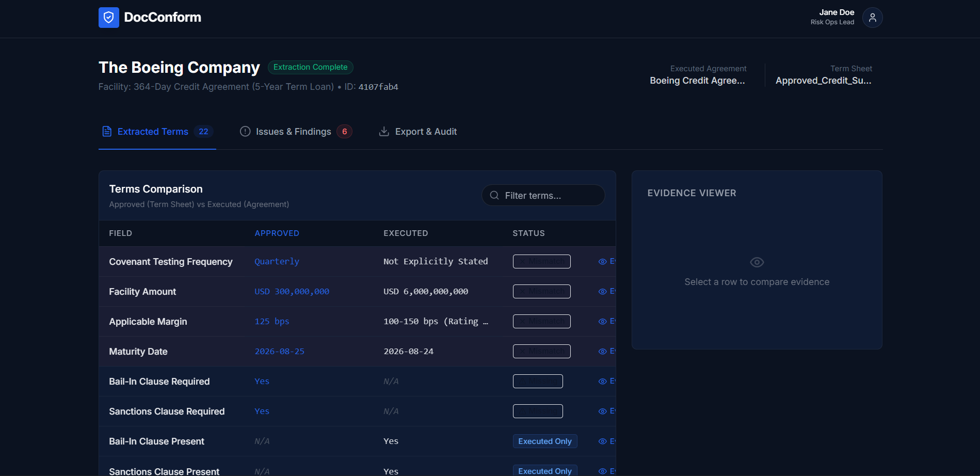Screen dimensions: 980x476
Task: Click the magnifier icon in Filter terms
Action: coord(494,195)
